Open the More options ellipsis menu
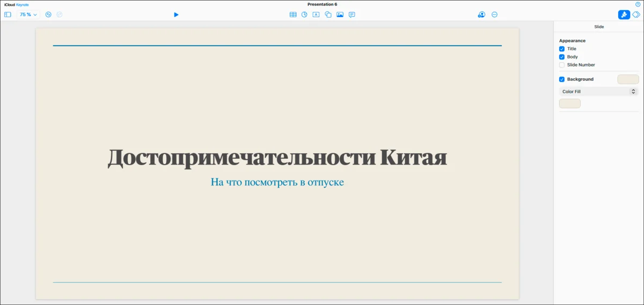 (494, 14)
